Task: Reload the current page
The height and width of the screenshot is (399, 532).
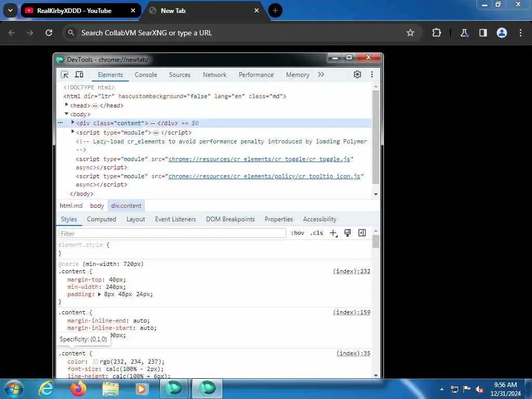Action: (49, 33)
